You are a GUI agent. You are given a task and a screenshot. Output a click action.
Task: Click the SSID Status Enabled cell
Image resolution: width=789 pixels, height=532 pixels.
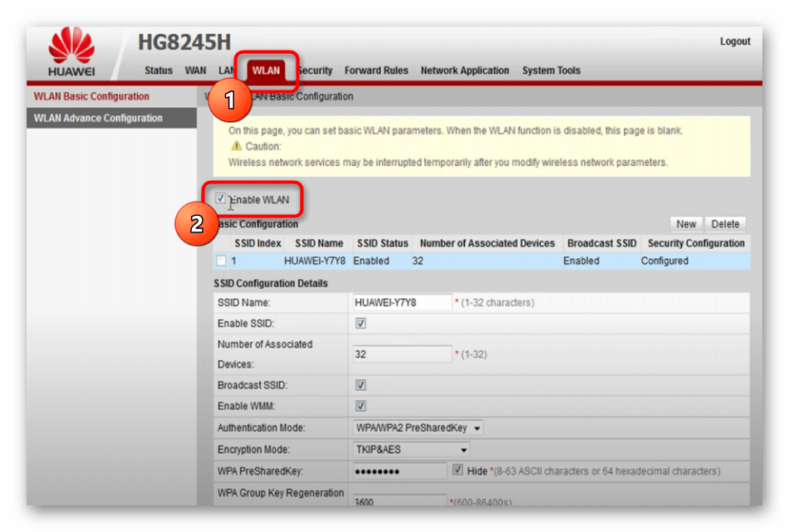(x=371, y=261)
